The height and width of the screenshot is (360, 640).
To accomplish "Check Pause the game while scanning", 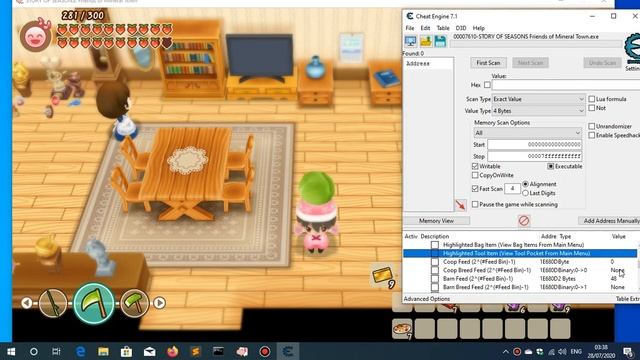I will 475,204.
